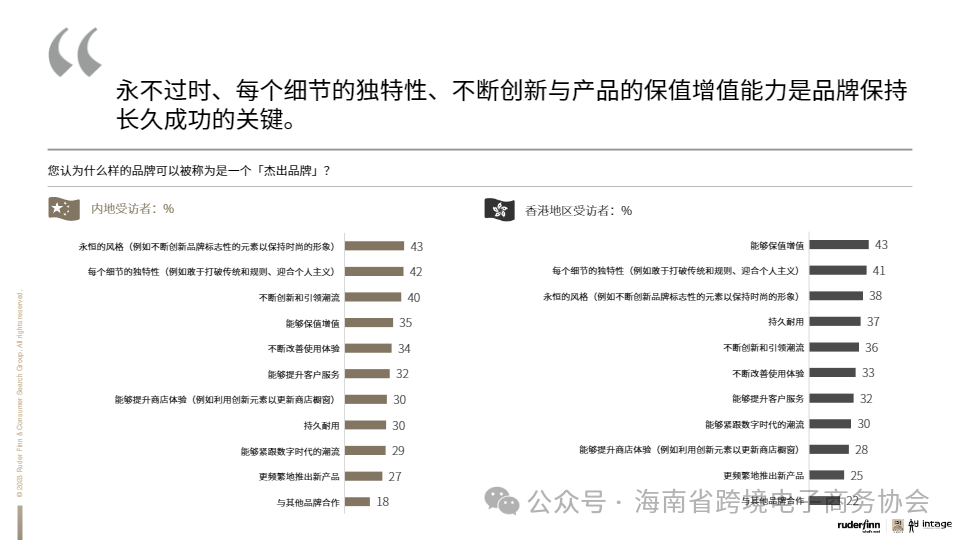Viewport: 960px width, 540px height.
Task: Click the value 36 in the Hong Kong chart
Action: (872, 348)
